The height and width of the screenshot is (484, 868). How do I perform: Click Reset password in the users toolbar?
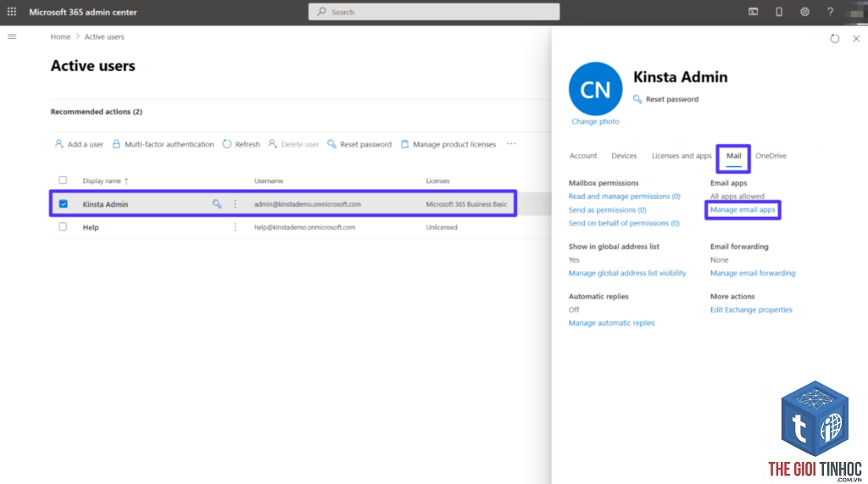[x=359, y=144]
